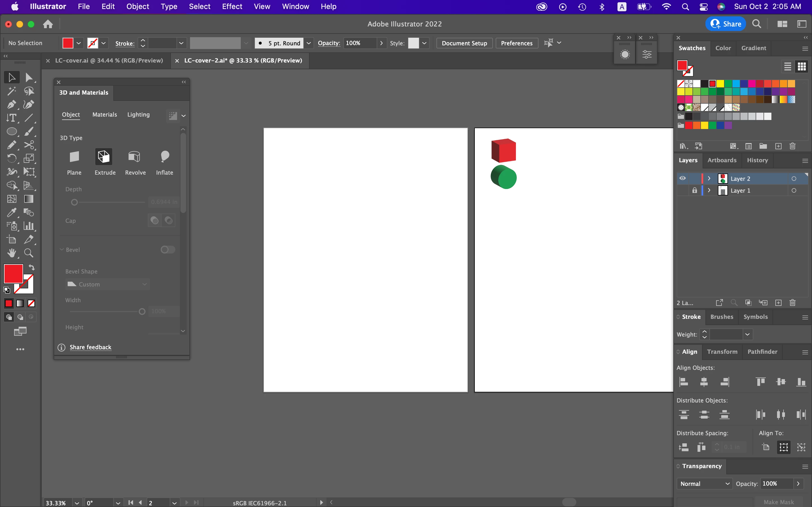812x507 pixels.
Task: Select the Eyedropper tool
Action: tap(11, 213)
